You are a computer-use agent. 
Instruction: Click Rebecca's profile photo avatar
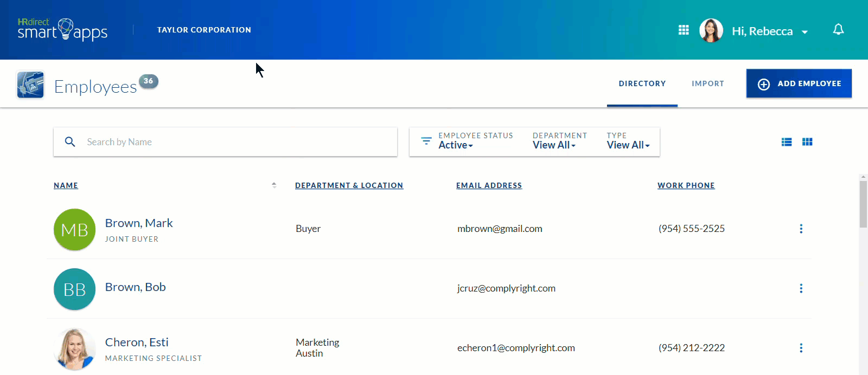click(x=711, y=30)
